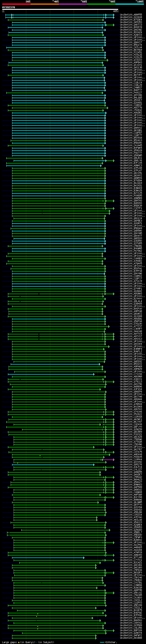Select the UniRef100_C3KHP7 label
This screenshot has height=644, width=146.
131,329
